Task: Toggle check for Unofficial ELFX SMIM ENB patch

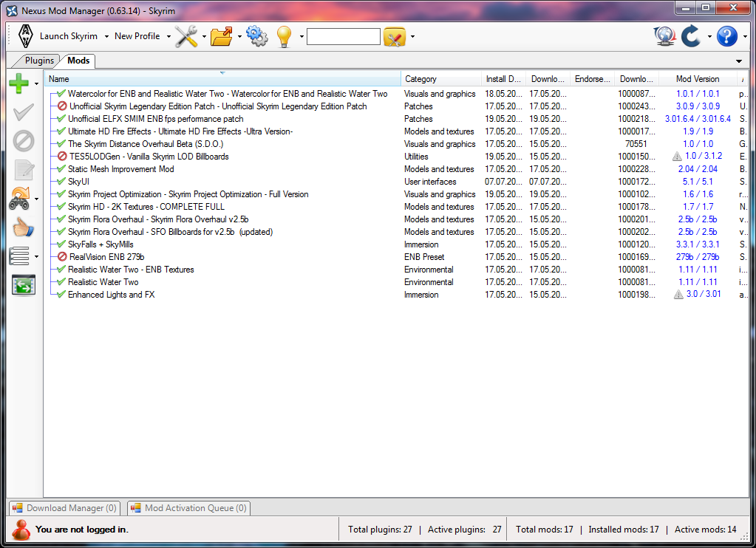Action: 61,119
